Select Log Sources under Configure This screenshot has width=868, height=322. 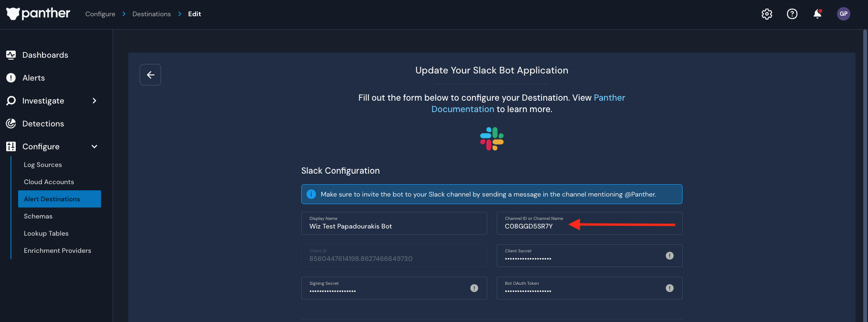point(43,165)
